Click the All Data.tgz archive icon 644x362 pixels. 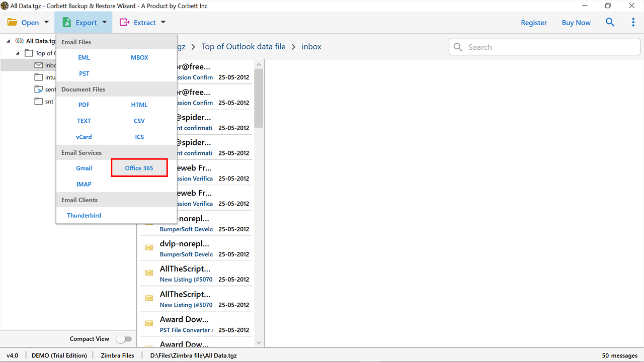[x=20, y=41]
